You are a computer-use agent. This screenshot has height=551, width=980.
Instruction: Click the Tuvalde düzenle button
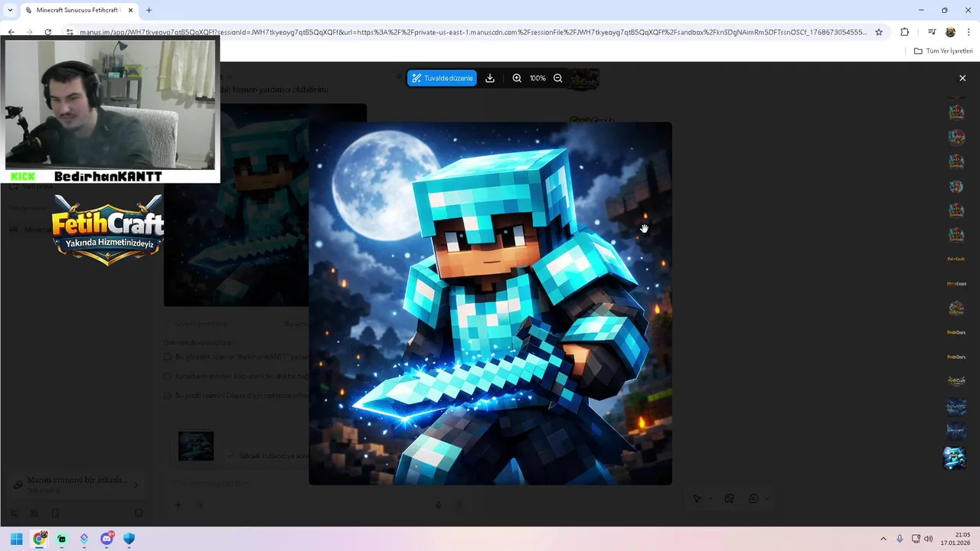click(442, 78)
